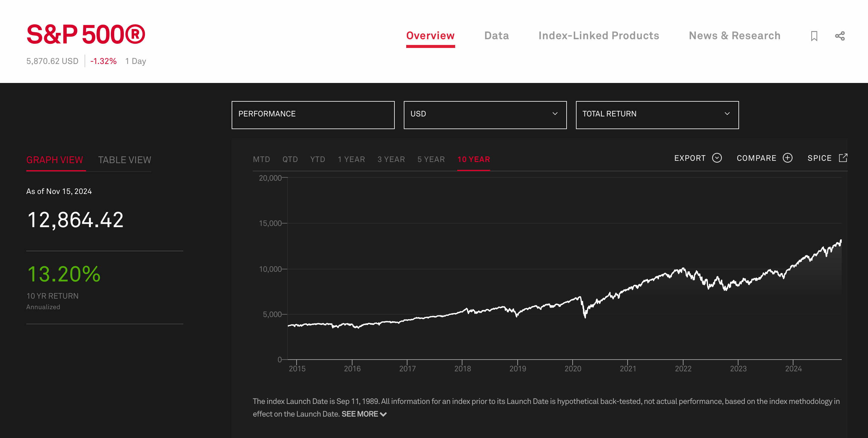Click the share icon
The image size is (868, 438).
pyautogui.click(x=839, y=36)
